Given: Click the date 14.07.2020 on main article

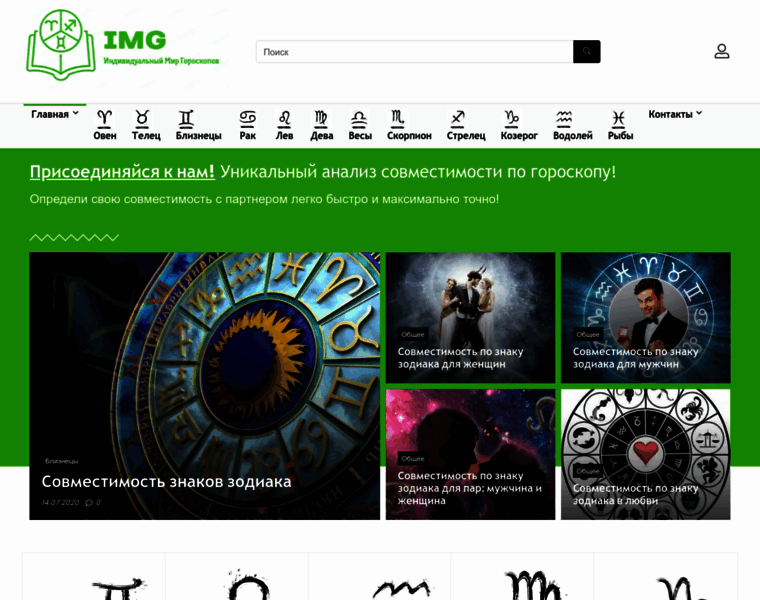Looking at the screenshot, I should coord(60,503).
